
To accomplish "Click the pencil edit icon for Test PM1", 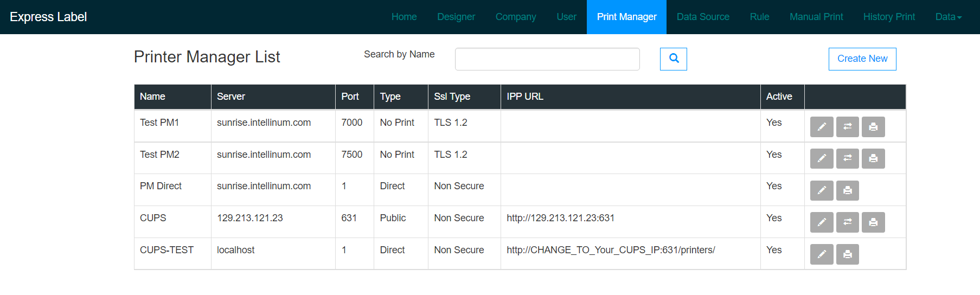I will coord(822,127).
